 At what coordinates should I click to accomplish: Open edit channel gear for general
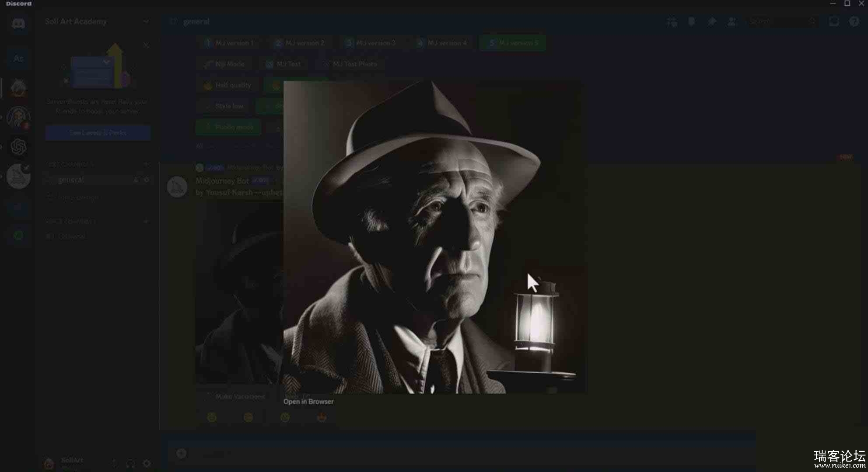(147, 180)
